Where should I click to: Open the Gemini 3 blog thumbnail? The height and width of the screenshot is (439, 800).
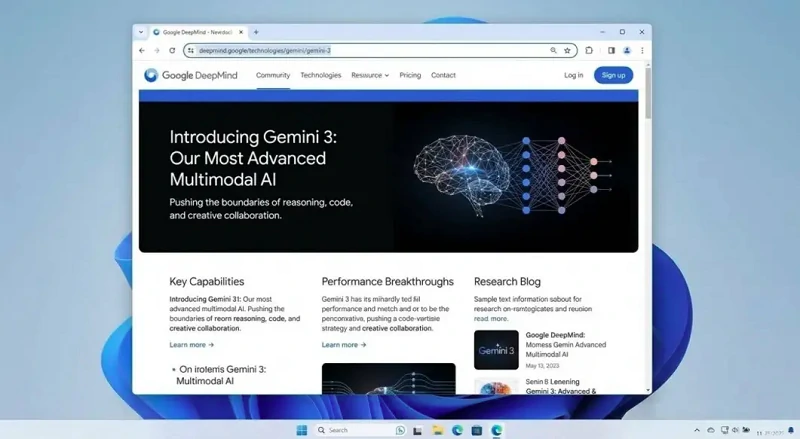496,350
